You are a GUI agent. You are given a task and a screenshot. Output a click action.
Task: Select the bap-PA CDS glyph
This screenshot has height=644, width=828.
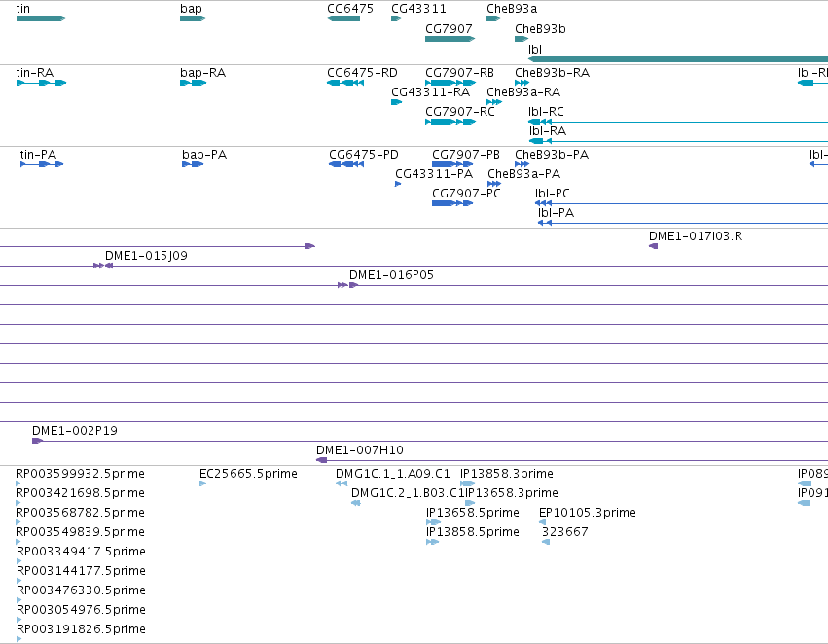pos(193,164)
